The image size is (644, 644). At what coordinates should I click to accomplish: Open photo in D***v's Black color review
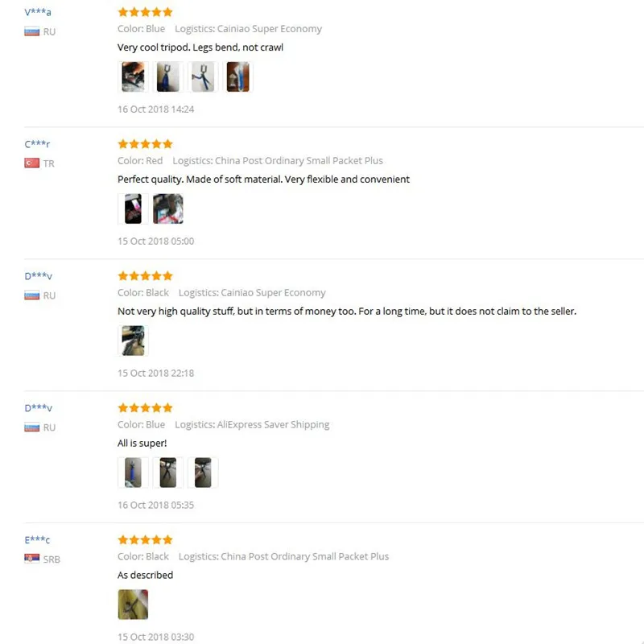133,341
